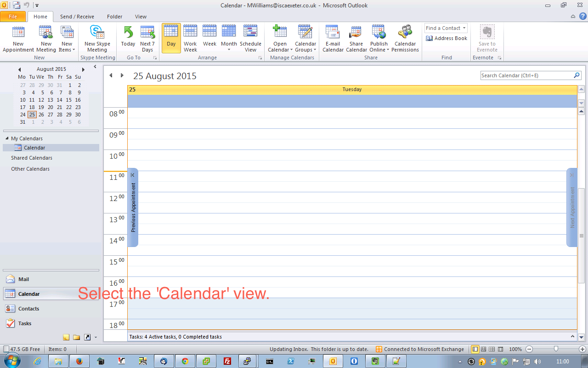The width and height of the screenshot is (588, 368).
Task: Go to the next day arrow
Action: point(122,75)
